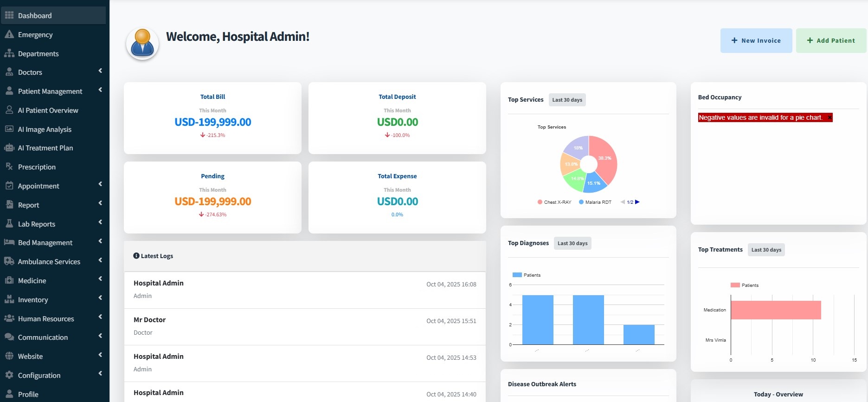Click the red Medication bar in Top Treatments
The width and height of the screenshot is (868, 402).
776,310
